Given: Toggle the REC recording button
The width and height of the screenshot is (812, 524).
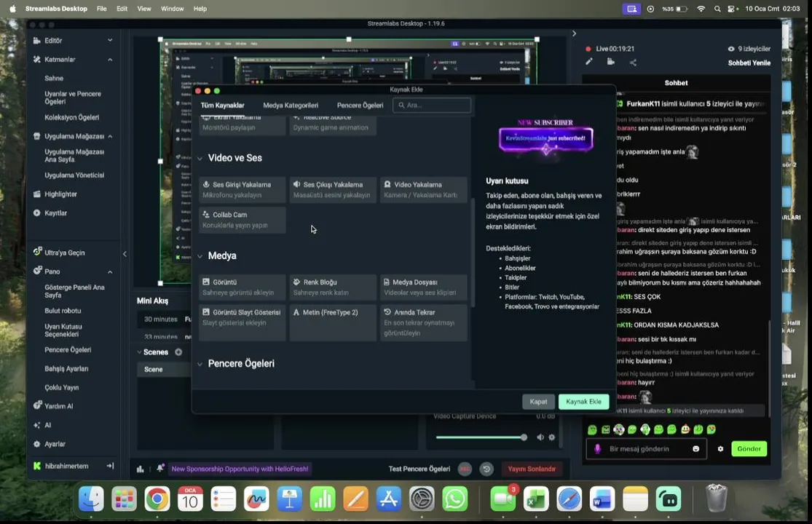Looking at the screenshot, I should [x=465, y=469].
